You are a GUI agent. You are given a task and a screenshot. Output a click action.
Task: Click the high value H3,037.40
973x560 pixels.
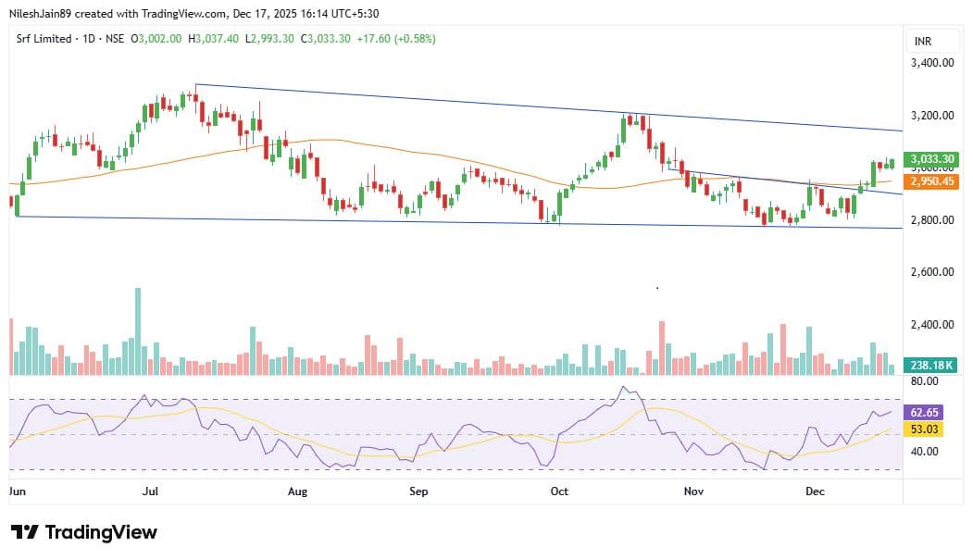[213, 39]
